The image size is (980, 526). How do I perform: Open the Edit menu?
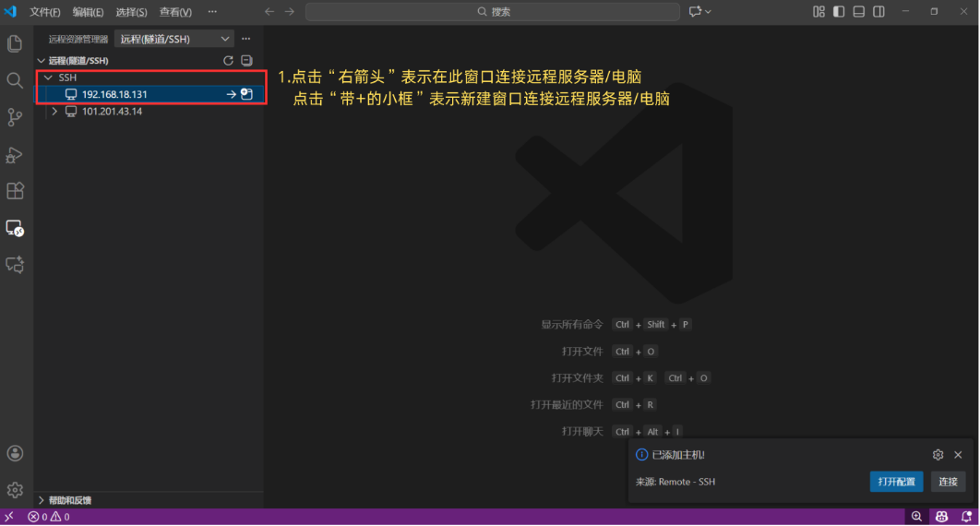88,12
